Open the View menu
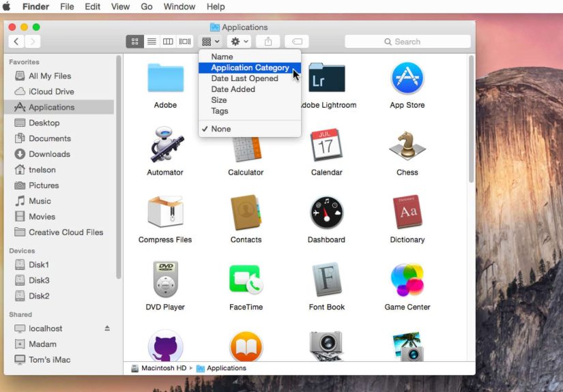 [x=120, y=6]
